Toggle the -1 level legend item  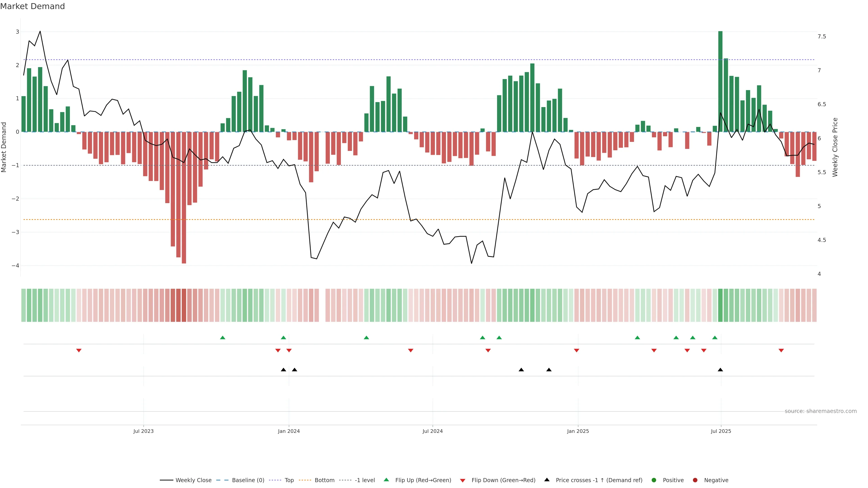tap(365, 480)
